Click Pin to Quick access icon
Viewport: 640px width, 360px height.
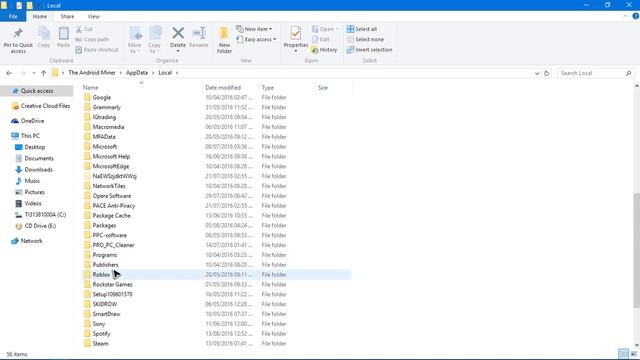pos(18,33)
